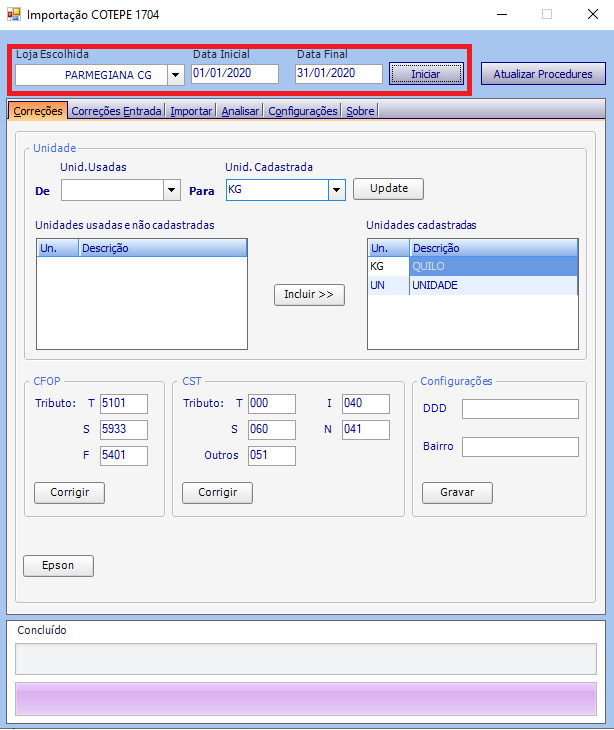Click the CFOP Tributo T field 5101
Screen dimensions: 614x730
tap(124, 404)
